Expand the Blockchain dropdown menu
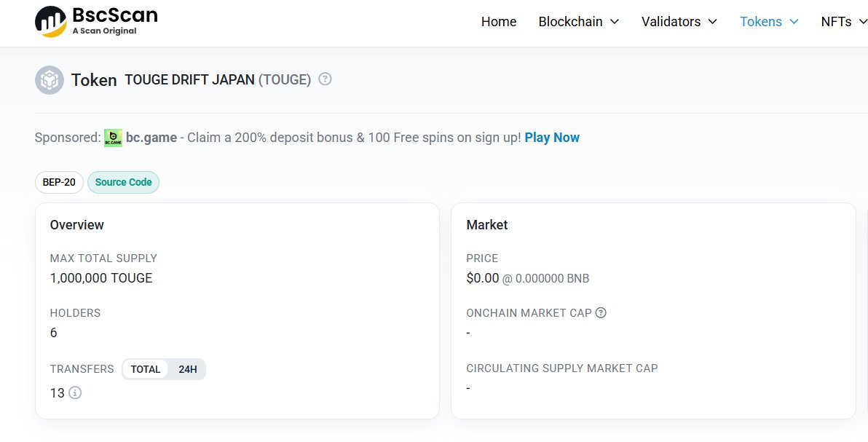This screenshot has width=868, height=442. (578, 22)
